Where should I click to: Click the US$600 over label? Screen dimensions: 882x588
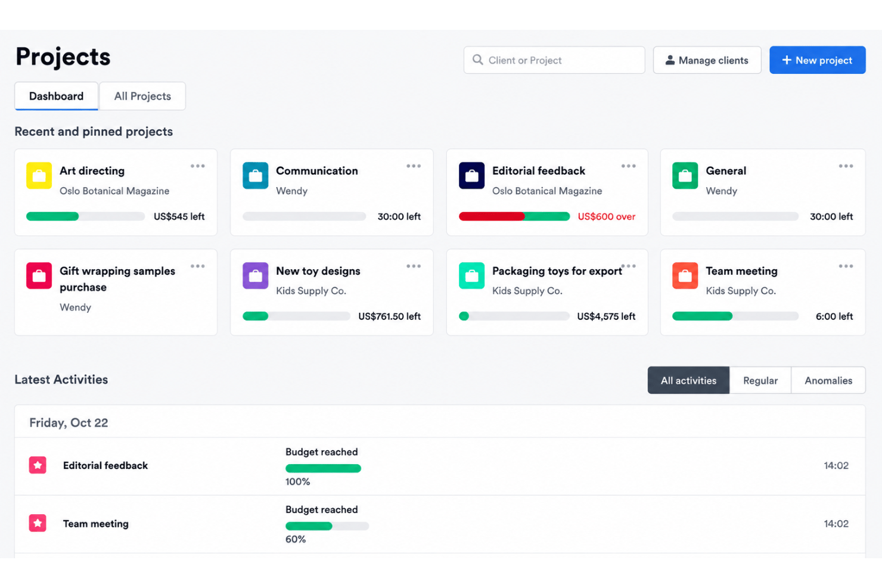coord(607,216)
